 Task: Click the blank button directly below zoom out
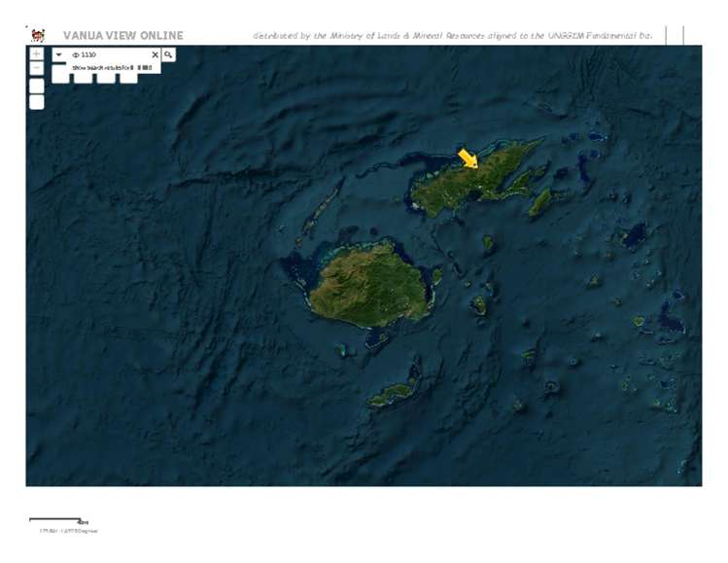click(36, 86)
